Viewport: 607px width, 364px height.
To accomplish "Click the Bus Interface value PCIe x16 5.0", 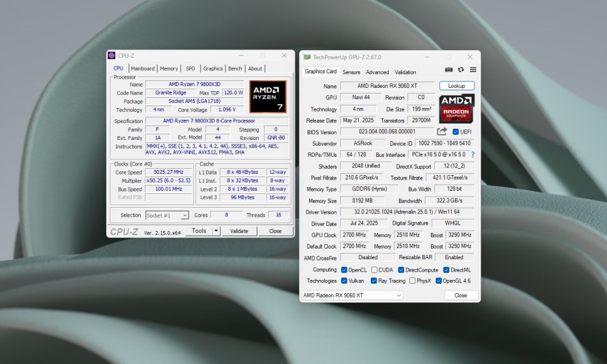I will tap(439, 154).
